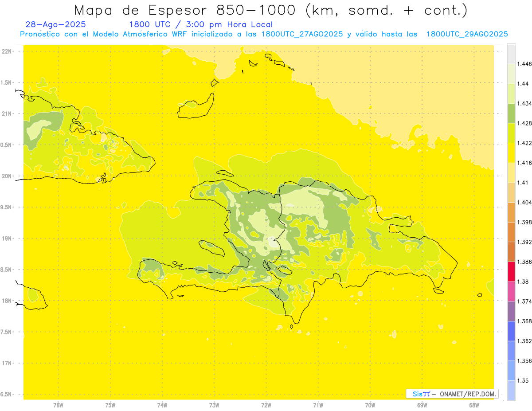Click the longitude label '71W'

tap(318, 405)
